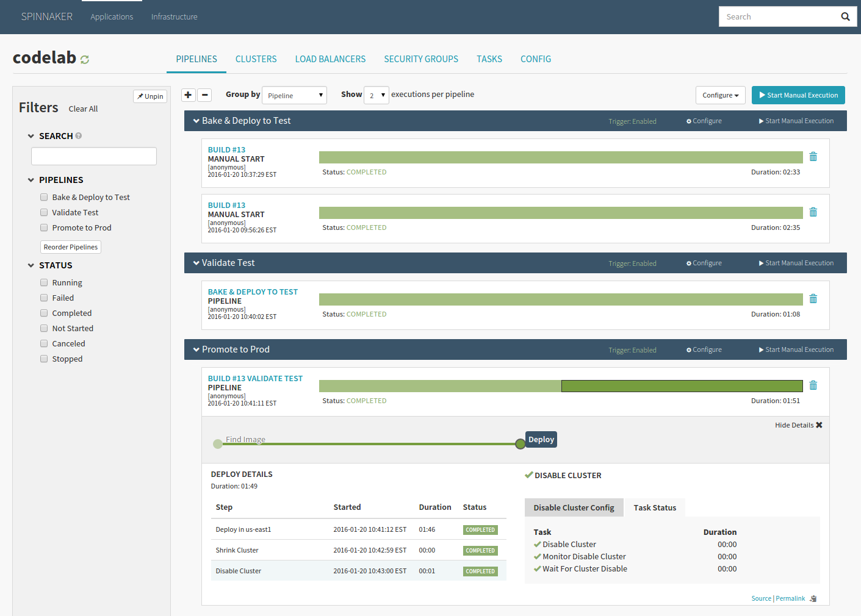Close execution details with Hide Details X
This screenshot has width=861, height=616.
pos(819,425)
